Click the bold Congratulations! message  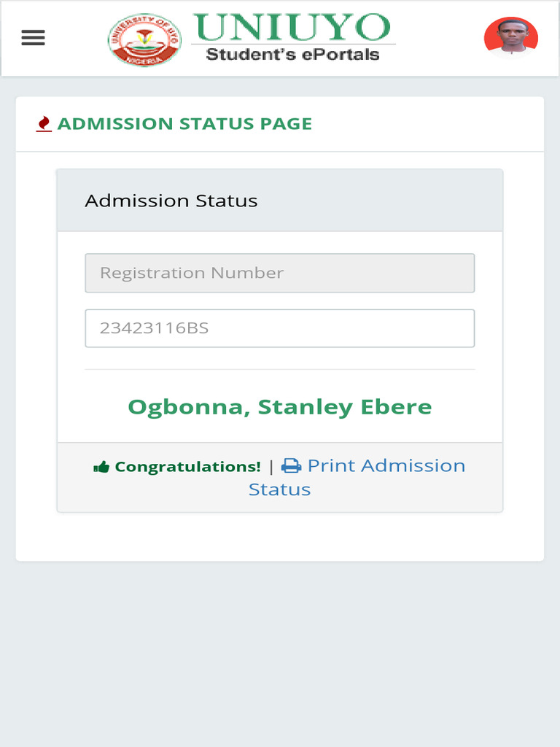(x=187, y=467)
